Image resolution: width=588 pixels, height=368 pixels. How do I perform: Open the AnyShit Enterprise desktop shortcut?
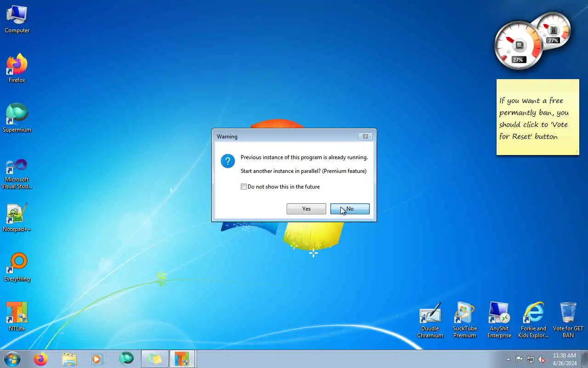pos(499,321)
